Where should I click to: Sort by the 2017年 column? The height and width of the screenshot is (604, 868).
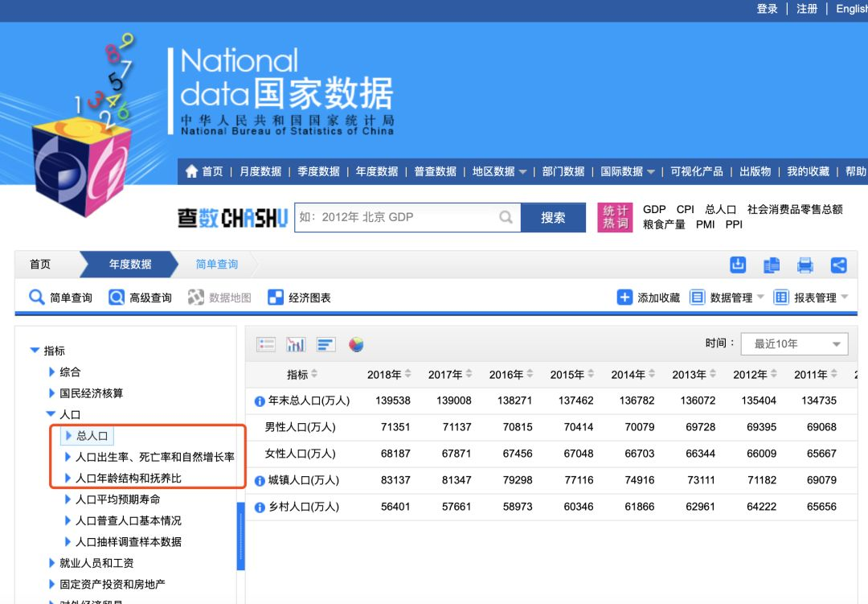point(469,374)
